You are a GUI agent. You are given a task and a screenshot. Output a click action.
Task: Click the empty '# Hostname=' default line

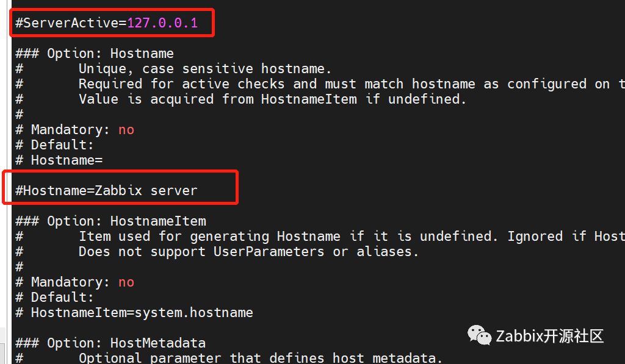pos(59,160)
